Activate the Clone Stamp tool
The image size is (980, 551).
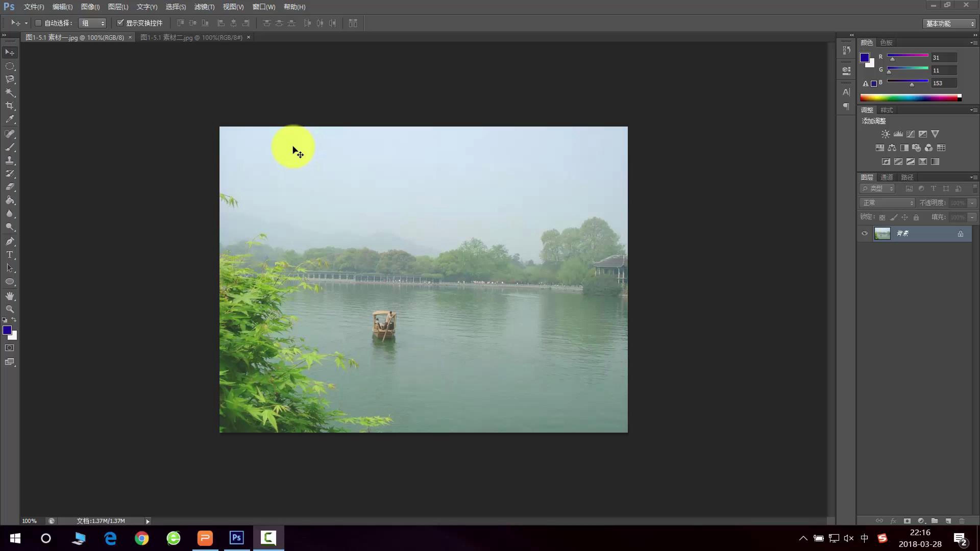click(10, 160)
